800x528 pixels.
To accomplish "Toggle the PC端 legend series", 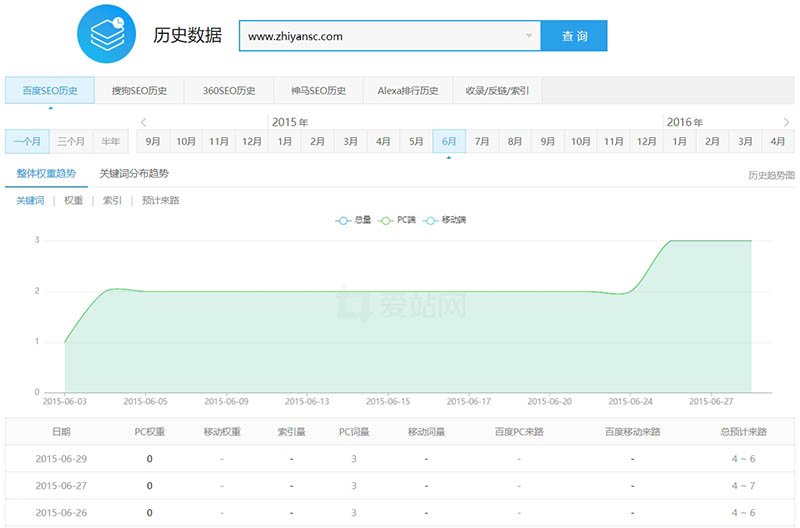I will pos(397,220).
